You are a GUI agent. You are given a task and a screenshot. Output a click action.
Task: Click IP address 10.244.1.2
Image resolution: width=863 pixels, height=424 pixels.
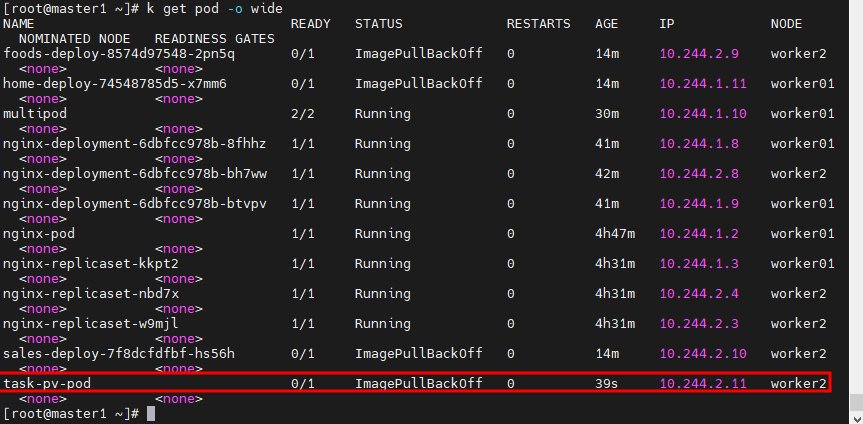tap(699, 233)
